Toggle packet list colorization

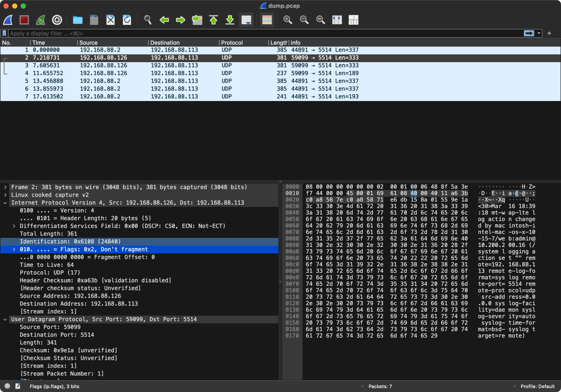coord(267,20)
